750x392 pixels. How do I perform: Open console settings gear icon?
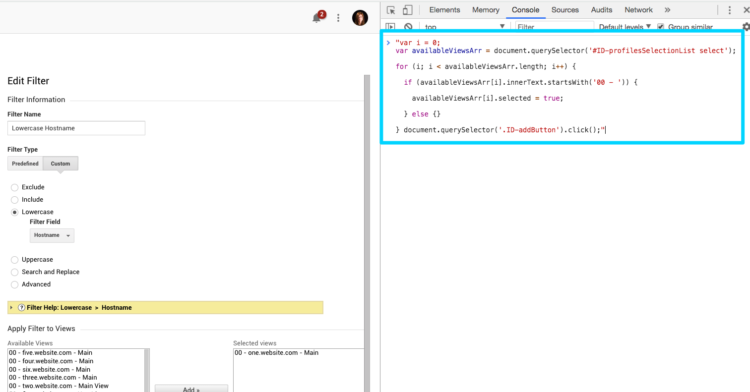(x=746, y=27)
